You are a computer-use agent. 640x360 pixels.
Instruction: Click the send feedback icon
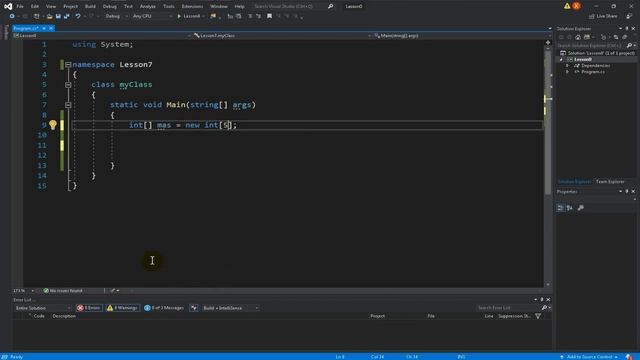click(x=629, y=16)
